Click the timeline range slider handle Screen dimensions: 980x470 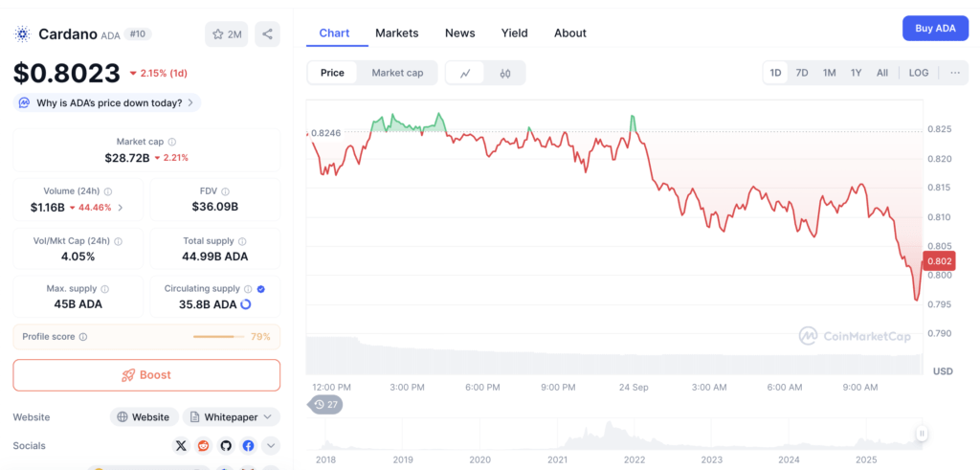[x=922, y=433]
